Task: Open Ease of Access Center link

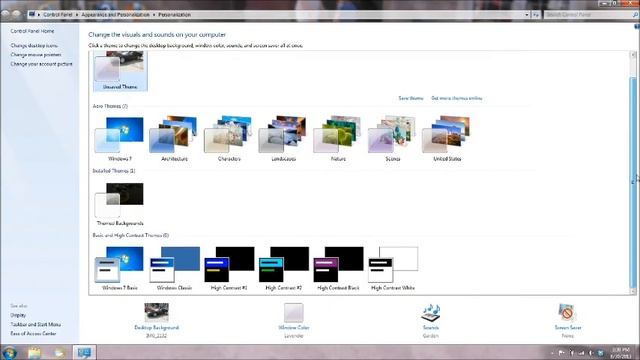Action: pos(33,333)
